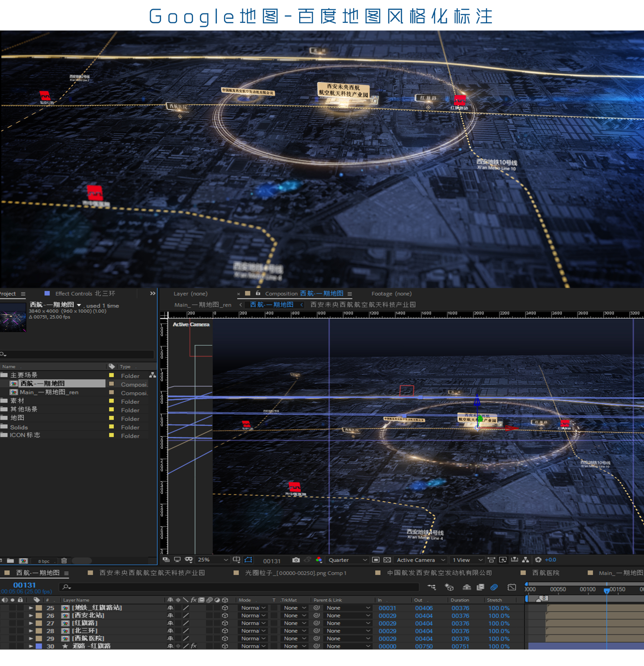Open the Composition panel menu icon
Screen dimensions: 644x666
(x=350, y=294)
